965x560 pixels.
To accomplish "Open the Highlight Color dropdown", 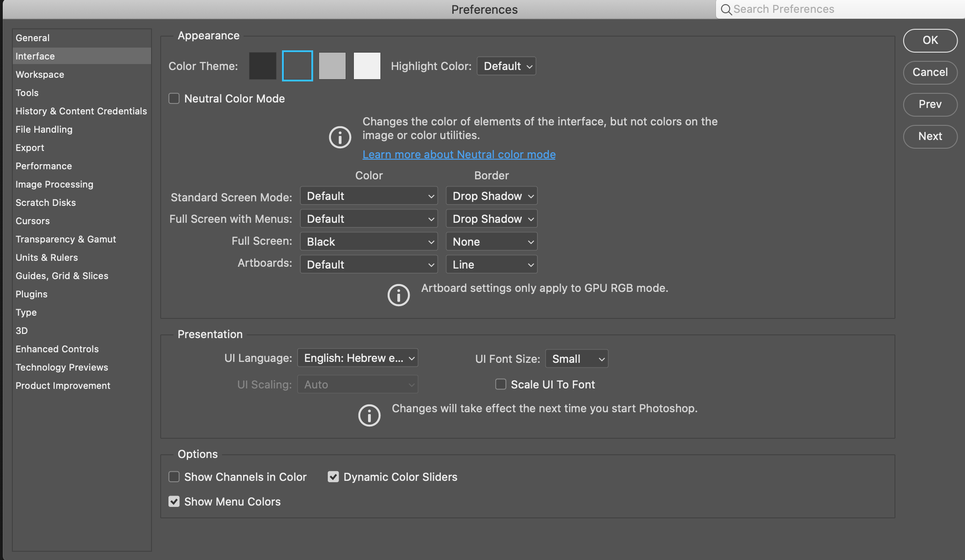I will 506,66.
